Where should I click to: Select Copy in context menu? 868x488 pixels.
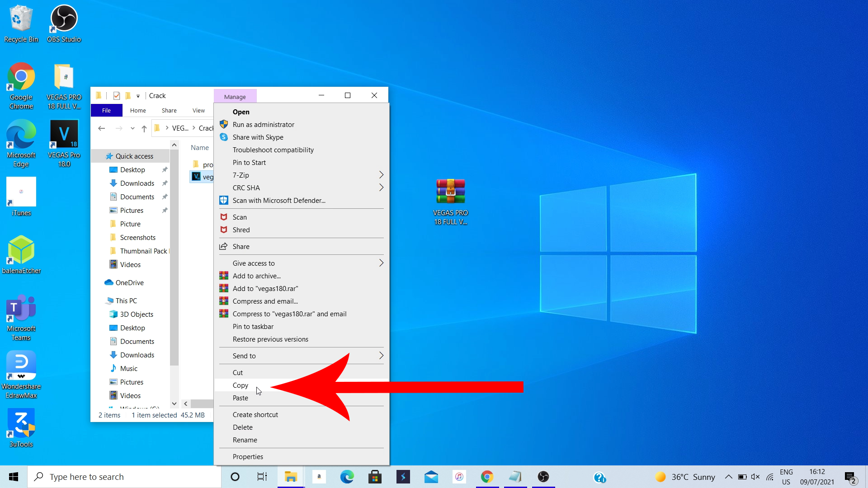(x=302, y=385)
